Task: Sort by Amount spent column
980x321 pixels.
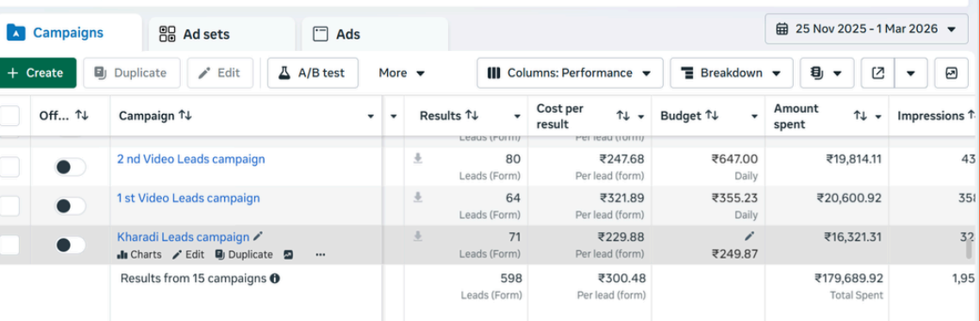Action: 861,116
